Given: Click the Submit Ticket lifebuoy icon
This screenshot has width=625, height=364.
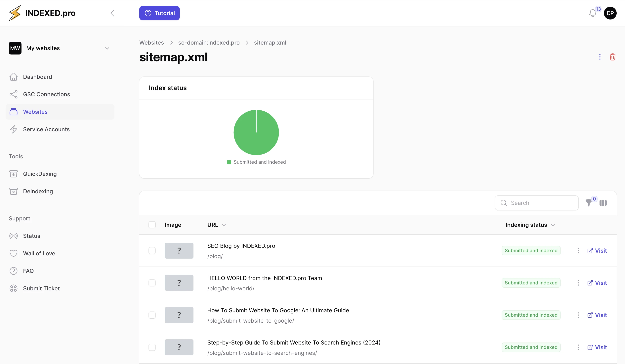Looking at the screenshot, I should click(x=13, y=288).
